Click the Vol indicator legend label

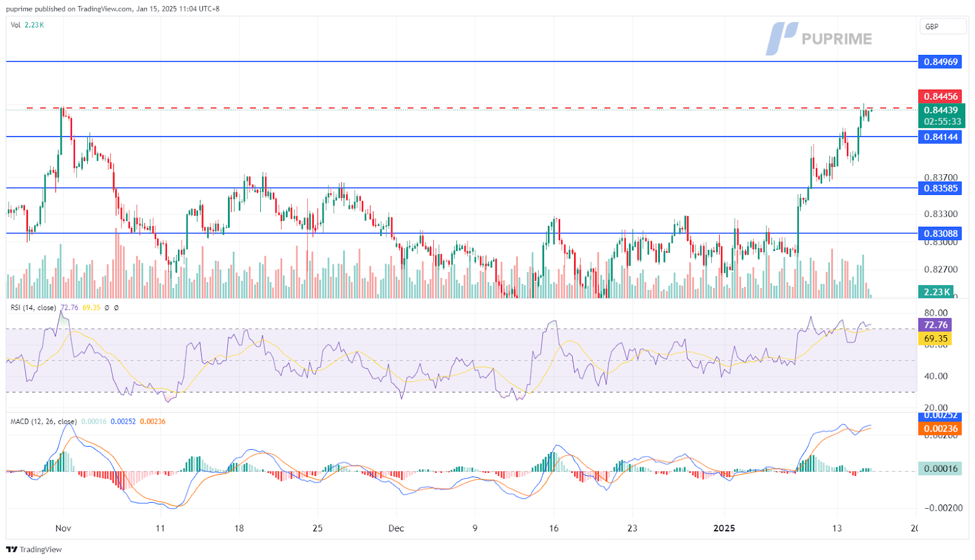(15, 25)
